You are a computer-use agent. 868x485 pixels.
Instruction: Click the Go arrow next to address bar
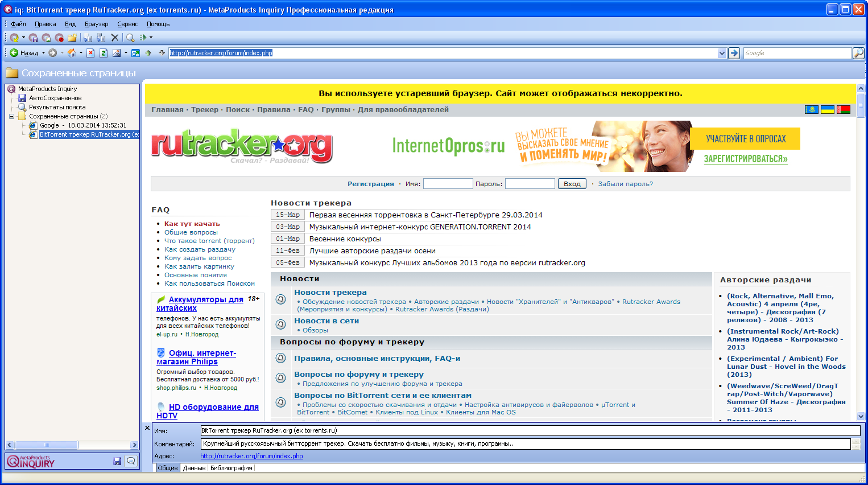pyautogui.click(x=734, y=53)
